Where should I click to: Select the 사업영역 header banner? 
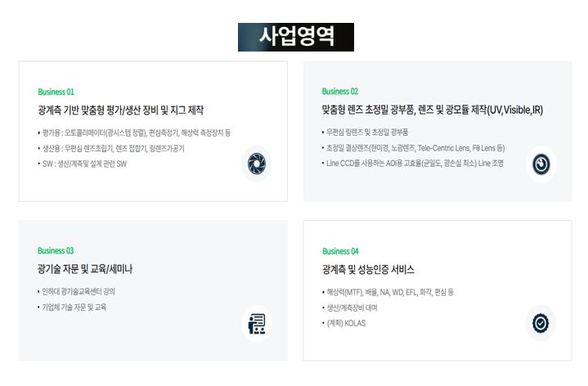[x=296, y=37]
